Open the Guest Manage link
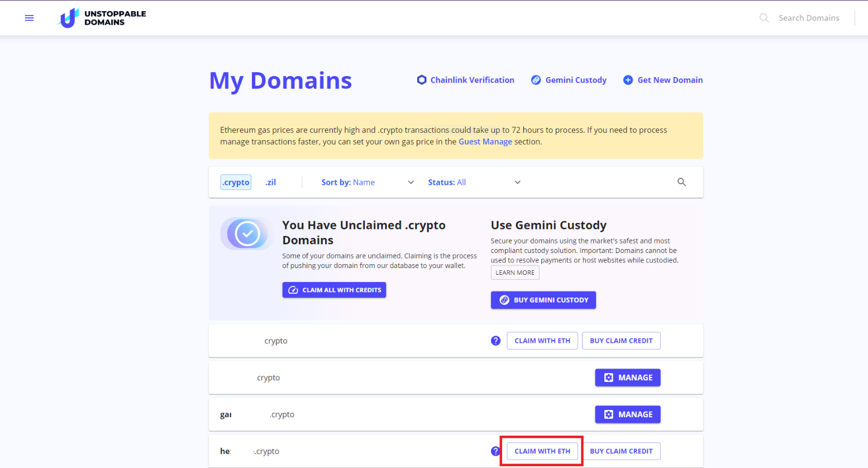 pyautogui.click(x=485, y=142)
